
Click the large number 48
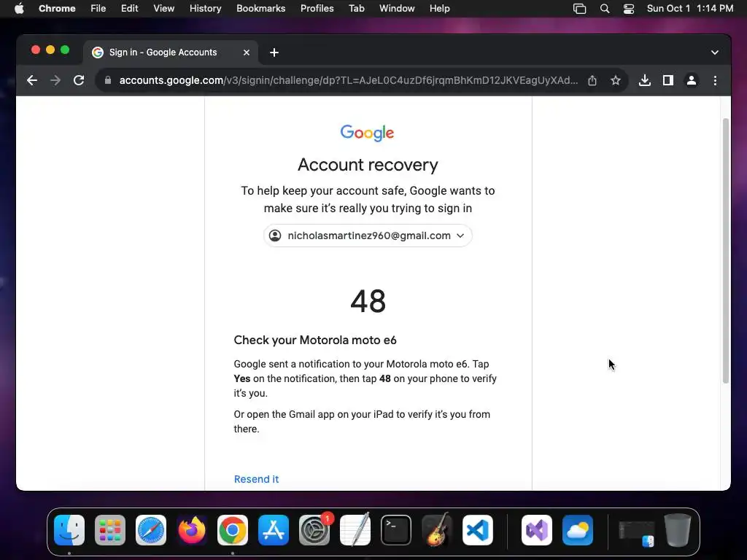tap(368, 301)
